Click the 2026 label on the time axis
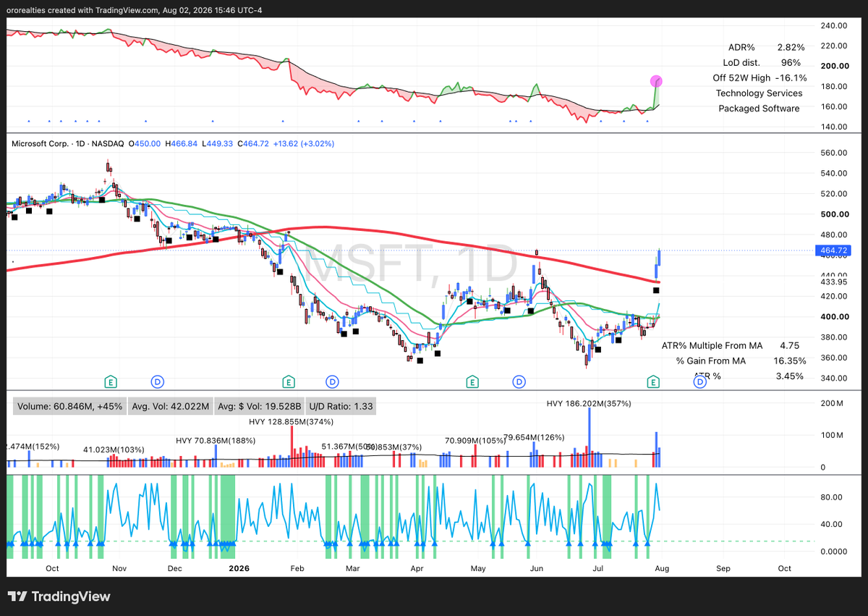The height and width of the screenshot is (616, 868). tap(239, 568)
